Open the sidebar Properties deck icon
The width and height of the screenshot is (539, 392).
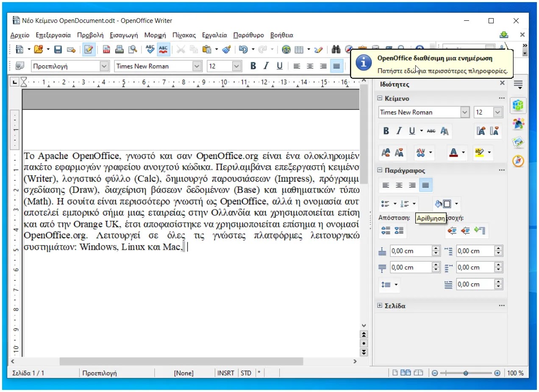pyautogui.click(x=518, y=105)
